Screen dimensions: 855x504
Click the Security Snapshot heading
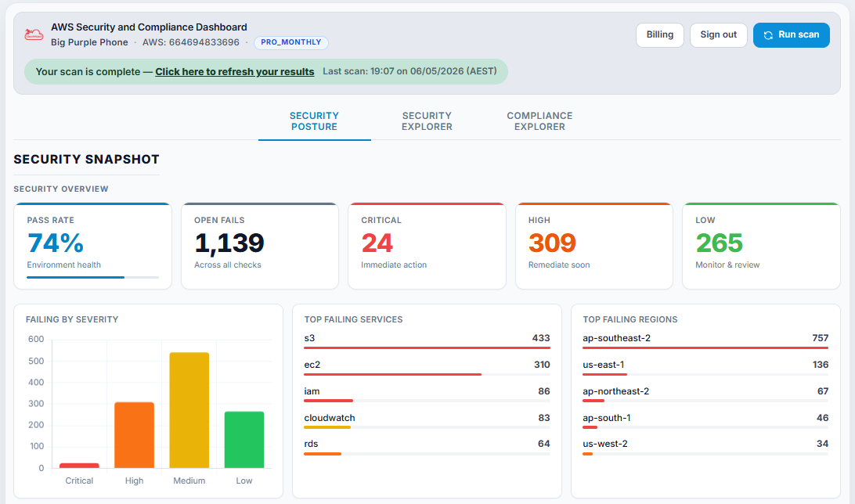(x=86, y=159)
